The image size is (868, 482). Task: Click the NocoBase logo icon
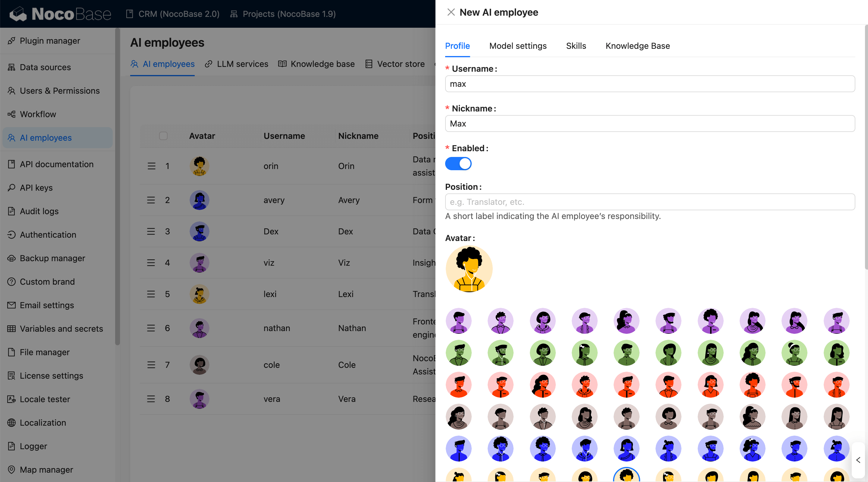(x=18, y=14)
